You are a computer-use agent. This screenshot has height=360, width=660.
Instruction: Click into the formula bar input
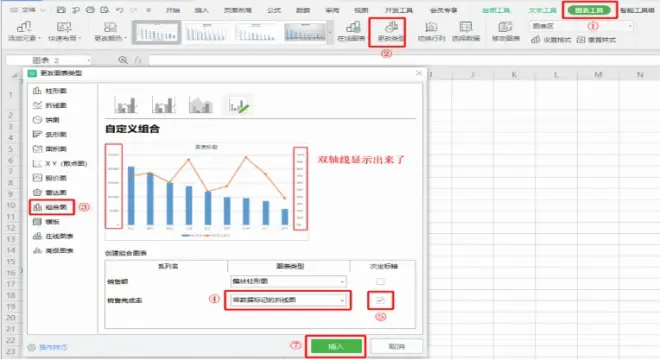pyautogui.click(x=404, y=60)
